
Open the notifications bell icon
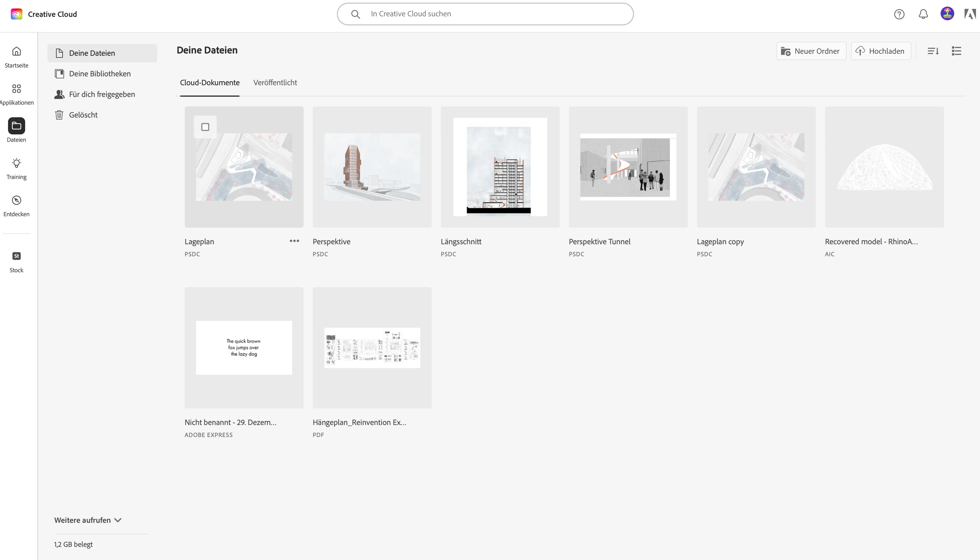(923, 14)
